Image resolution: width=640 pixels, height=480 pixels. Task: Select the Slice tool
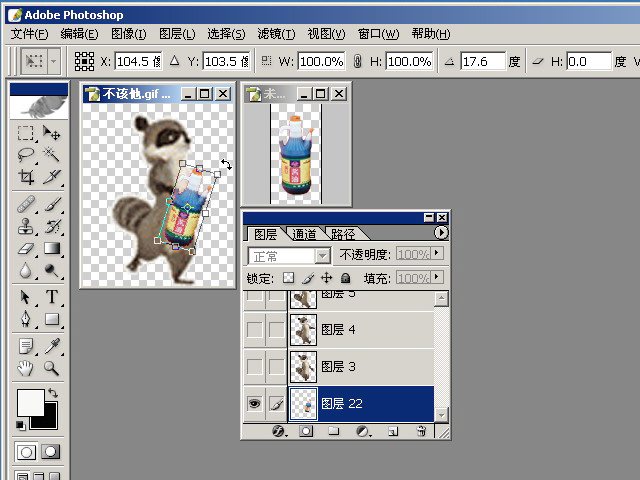[x=51, y=177]
